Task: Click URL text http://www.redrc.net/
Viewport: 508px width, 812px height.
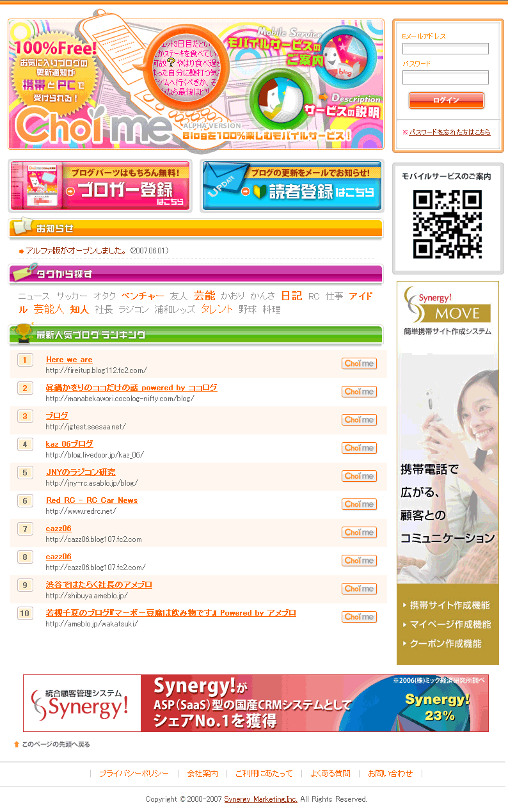Action: (81, 511)
